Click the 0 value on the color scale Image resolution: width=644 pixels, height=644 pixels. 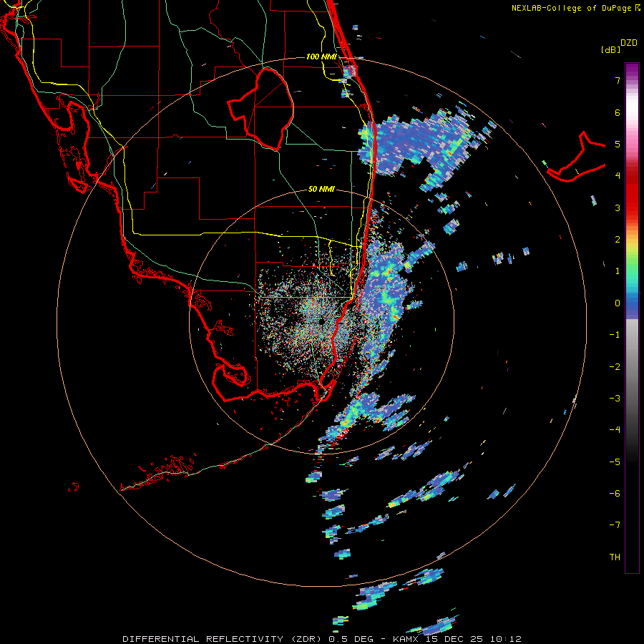(x=618, y=303)
